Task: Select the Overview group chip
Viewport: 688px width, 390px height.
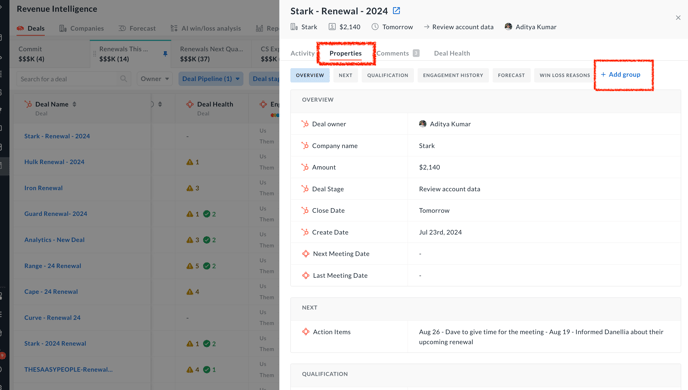Action: (x=310, y=75)
